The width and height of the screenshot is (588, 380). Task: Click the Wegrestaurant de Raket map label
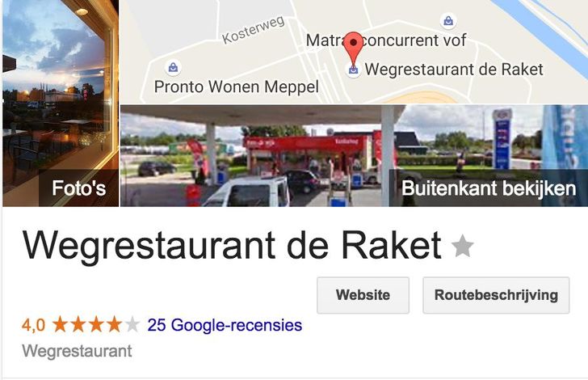(x=454, y=70)
